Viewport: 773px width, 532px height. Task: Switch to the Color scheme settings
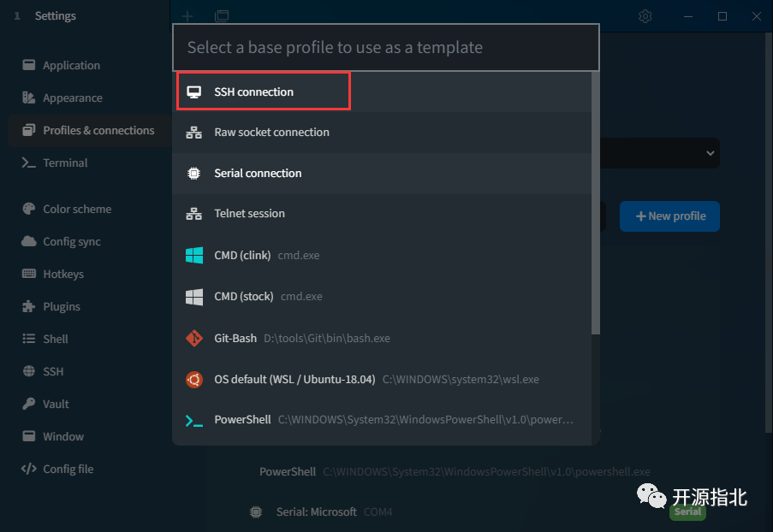77,210
